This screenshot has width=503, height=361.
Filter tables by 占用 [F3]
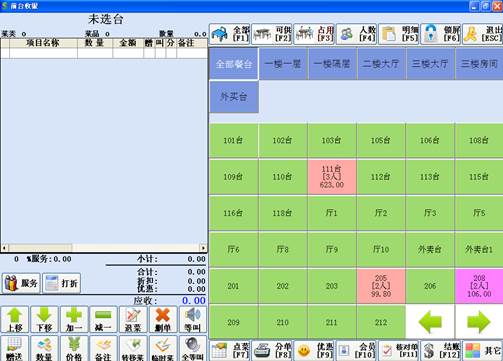(314, 34)
